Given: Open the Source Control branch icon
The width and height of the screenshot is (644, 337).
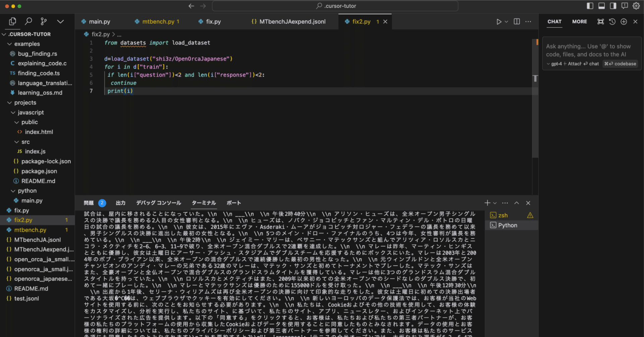Looking at the screenshot, I should coord(44,21).
